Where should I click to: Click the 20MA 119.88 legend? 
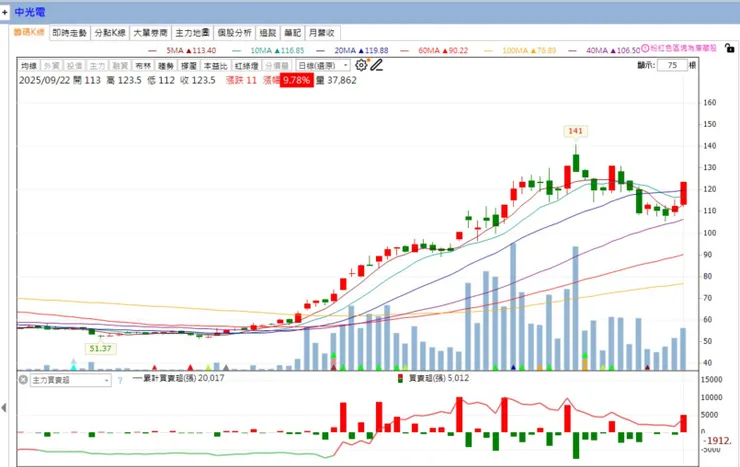click(353, 50)
